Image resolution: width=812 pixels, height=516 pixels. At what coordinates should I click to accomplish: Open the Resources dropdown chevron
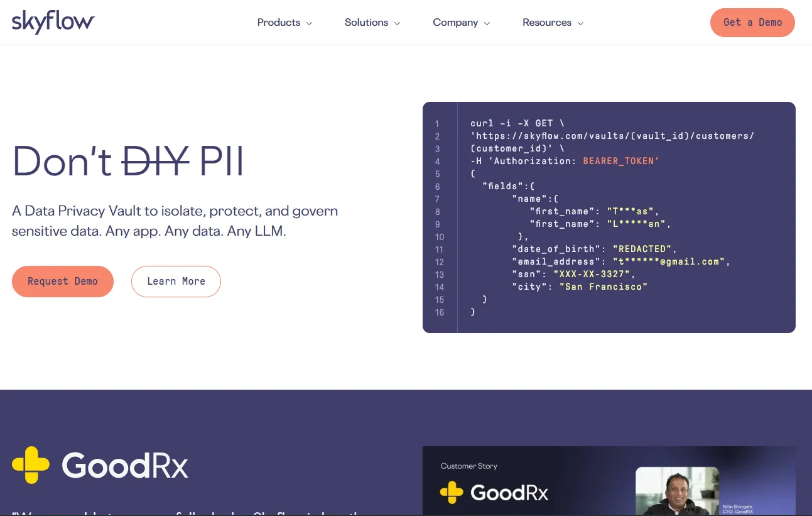click(x=581, y=23)
